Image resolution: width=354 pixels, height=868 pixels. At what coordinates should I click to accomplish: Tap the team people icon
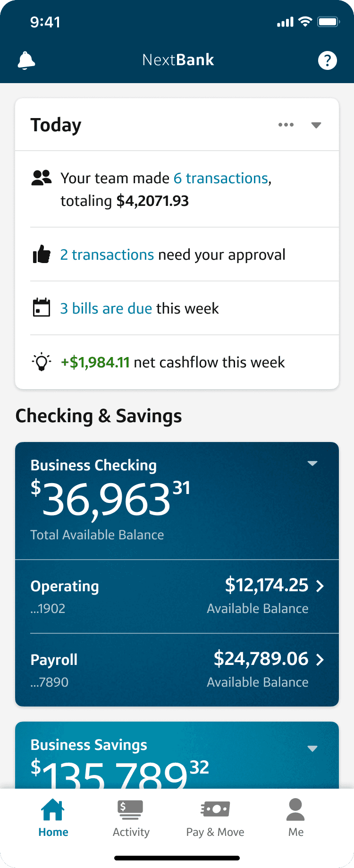(42, 178)
